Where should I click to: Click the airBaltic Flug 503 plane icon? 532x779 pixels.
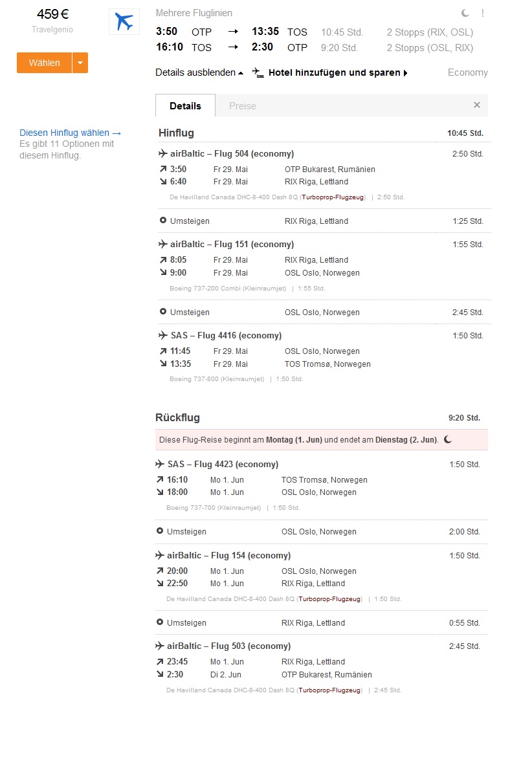[x=160, y=646]
